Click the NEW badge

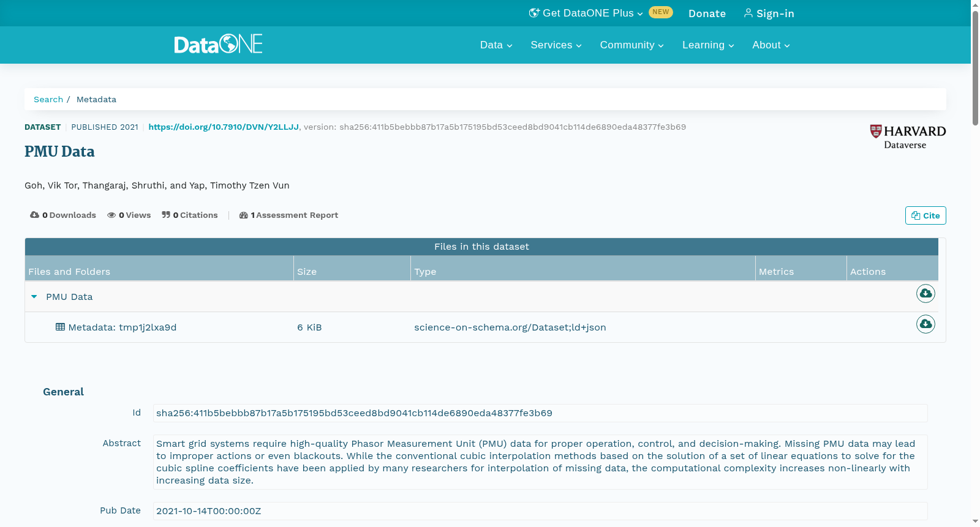click(660, 12)
